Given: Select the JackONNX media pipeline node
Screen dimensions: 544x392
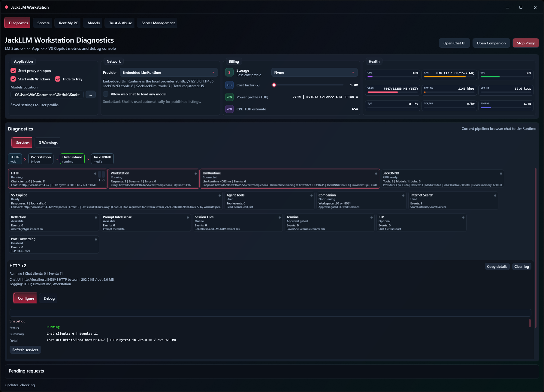Looking at the screenshot, I should tap(102, 159).
